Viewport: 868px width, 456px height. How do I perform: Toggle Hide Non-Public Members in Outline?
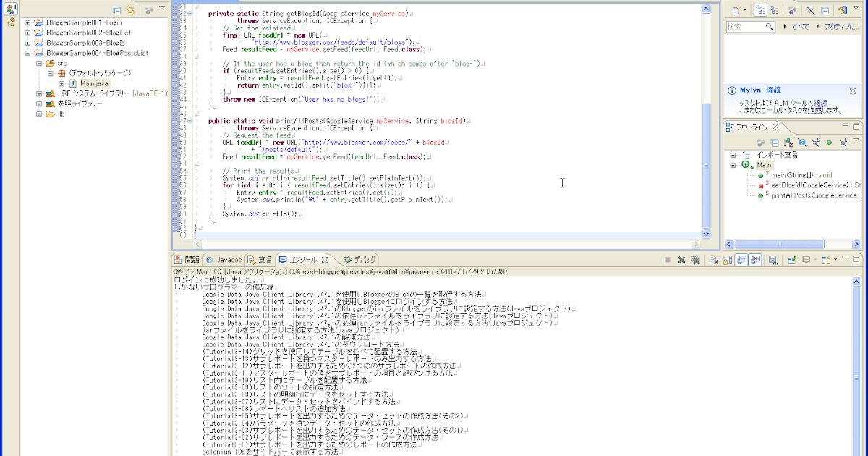click(x=830, y=143)
